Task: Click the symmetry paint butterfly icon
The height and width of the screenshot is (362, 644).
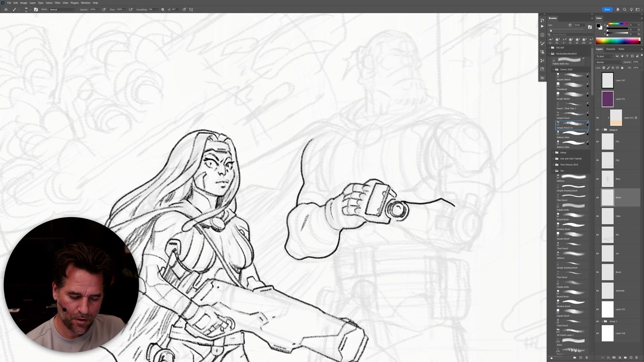Action: (191, 9)
